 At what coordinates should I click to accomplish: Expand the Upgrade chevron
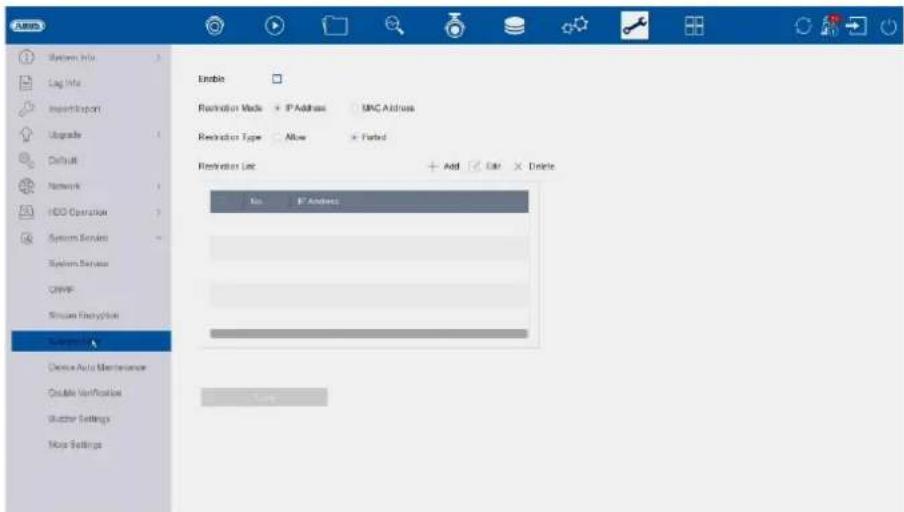158,135
